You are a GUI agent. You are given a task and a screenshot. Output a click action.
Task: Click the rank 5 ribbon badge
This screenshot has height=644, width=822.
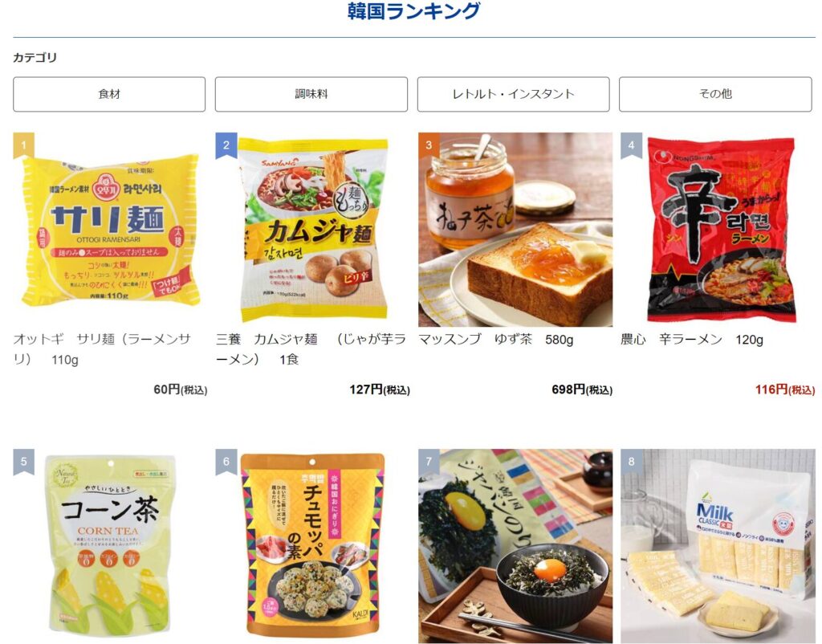(x=23, y=462)
